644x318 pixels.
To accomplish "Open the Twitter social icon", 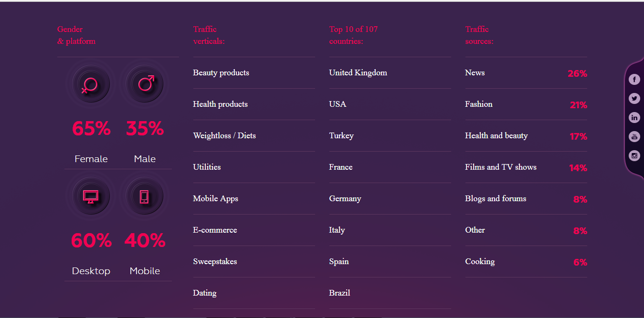I will (x=634, y=99).
